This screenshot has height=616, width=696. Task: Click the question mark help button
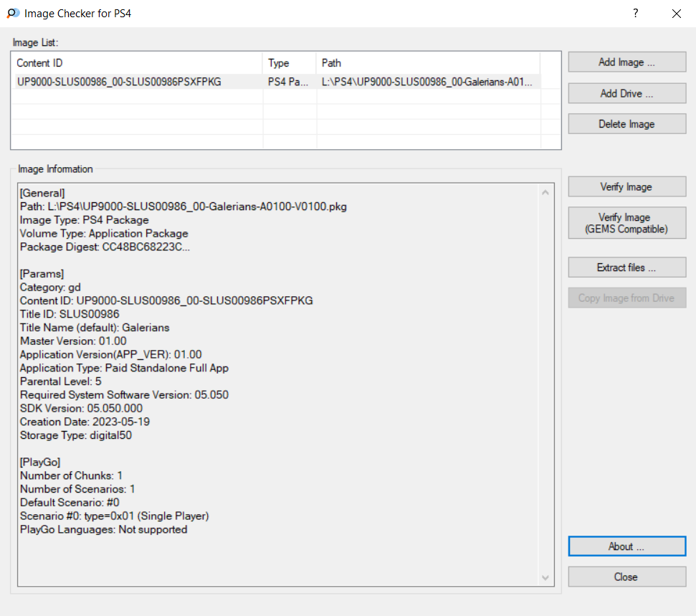tap(636, 14)
